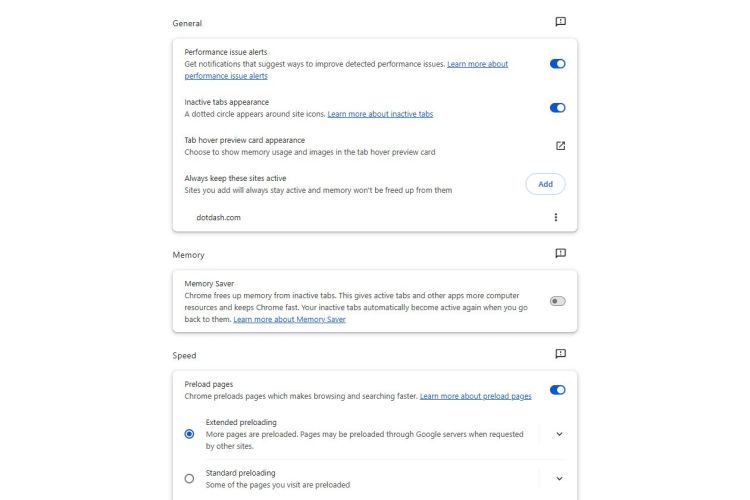Click the dotdash.com site entry
750x500 pixels.
click(x=218, y=217)
